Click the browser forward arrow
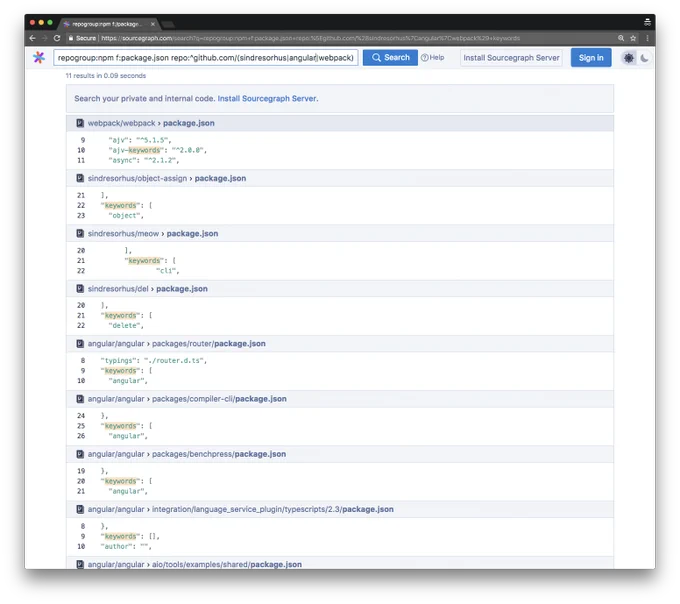 (45, 38)
